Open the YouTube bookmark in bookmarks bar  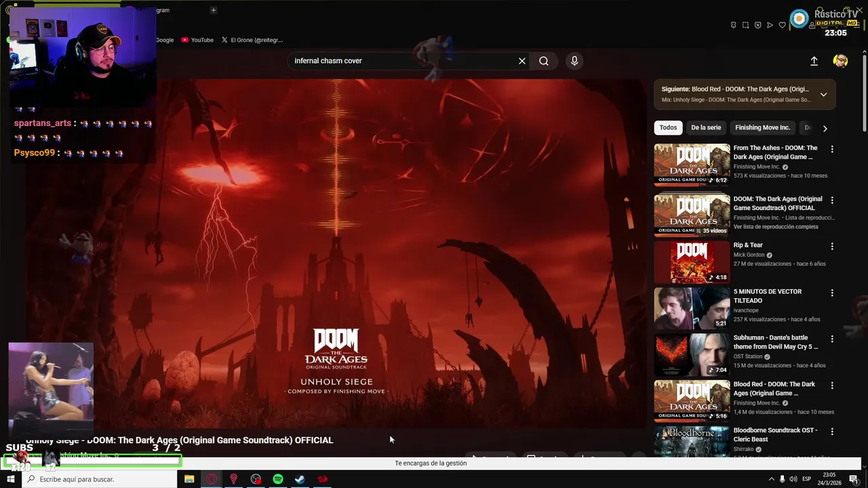point(197,40)
